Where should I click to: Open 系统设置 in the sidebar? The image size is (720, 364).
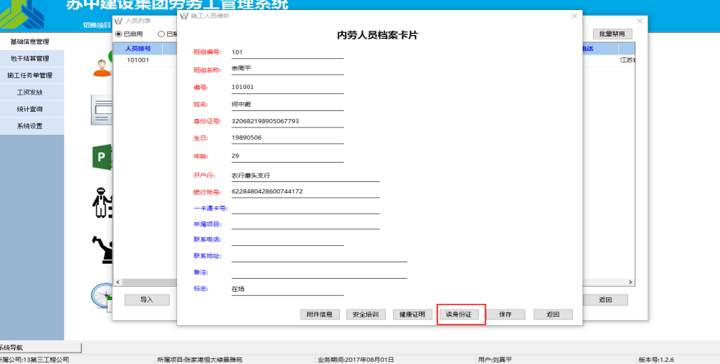(32, 126)
